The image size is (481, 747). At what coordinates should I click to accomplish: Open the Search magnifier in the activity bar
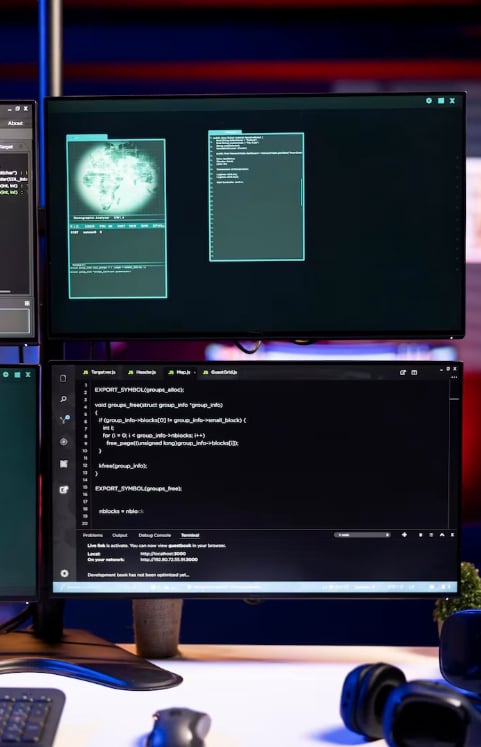tap(63, 399)
